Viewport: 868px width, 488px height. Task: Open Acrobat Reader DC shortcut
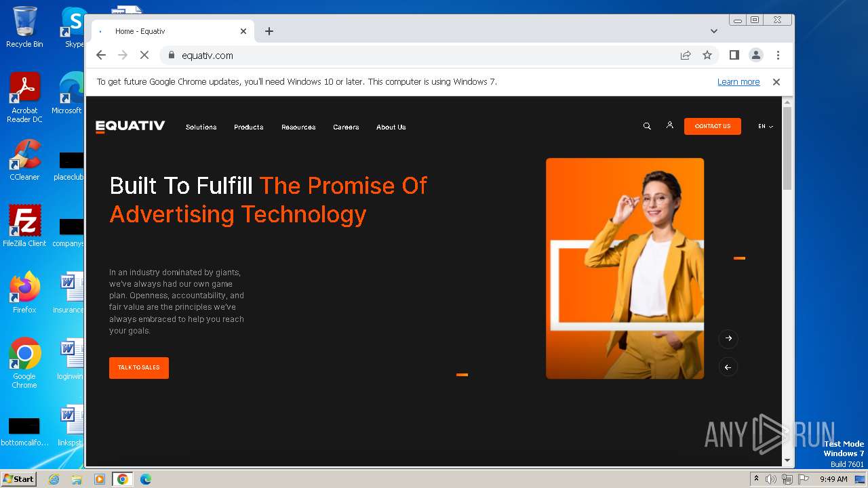tap(24, 98)
